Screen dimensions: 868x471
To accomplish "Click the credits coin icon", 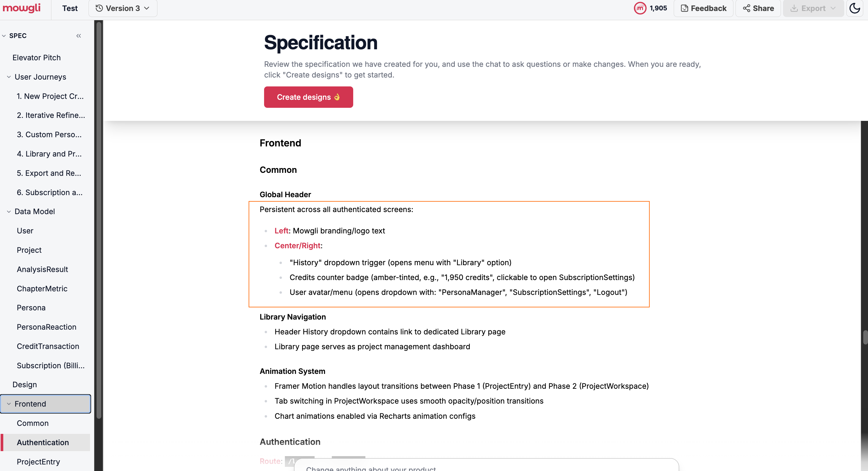I will click(x=640, y=8).
